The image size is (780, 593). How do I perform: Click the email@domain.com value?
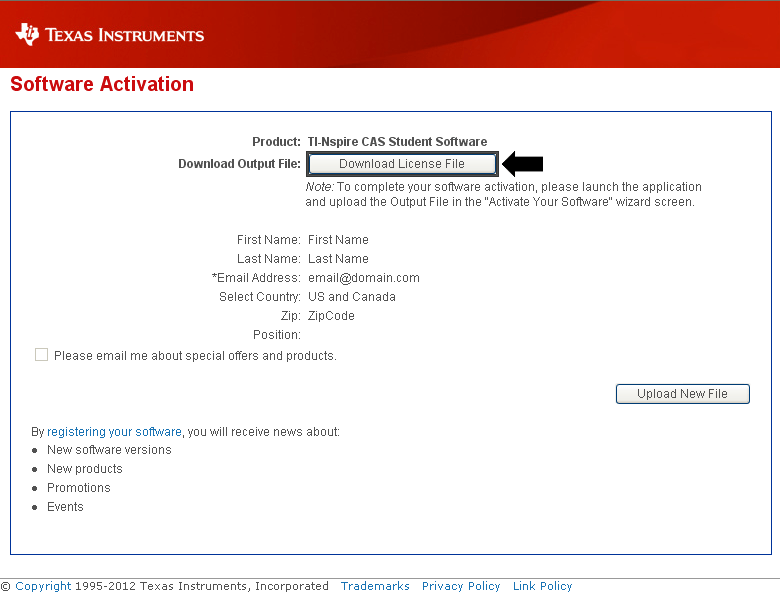click(364, 278)
